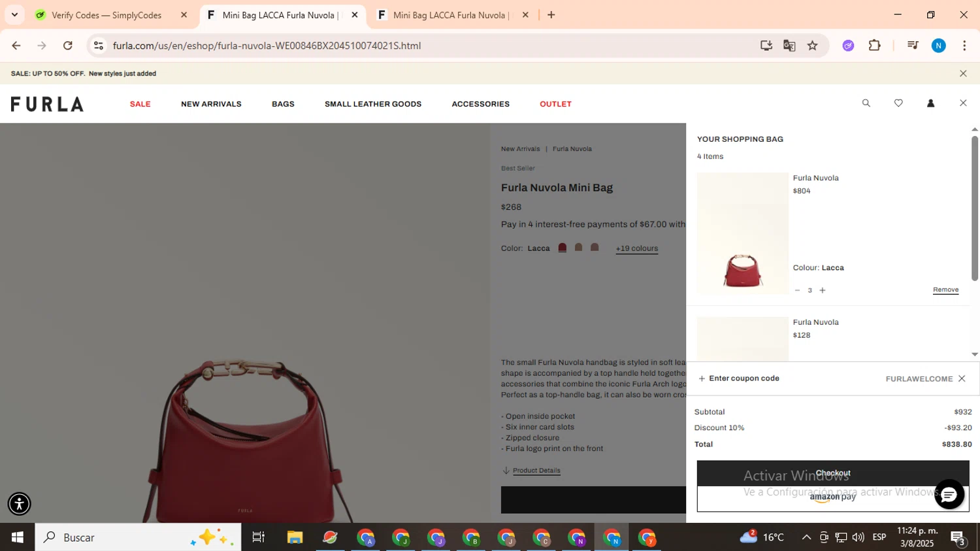Reload the current page
Image resolution: width=980 pixels, height=551 pixels.
(x=68, y=46)
